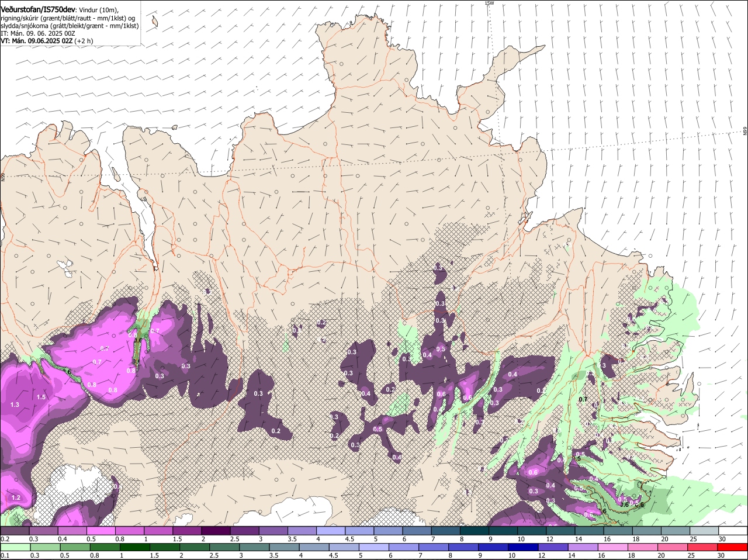Click the Veðurstofan/IS750dev map title

point(38,10)
